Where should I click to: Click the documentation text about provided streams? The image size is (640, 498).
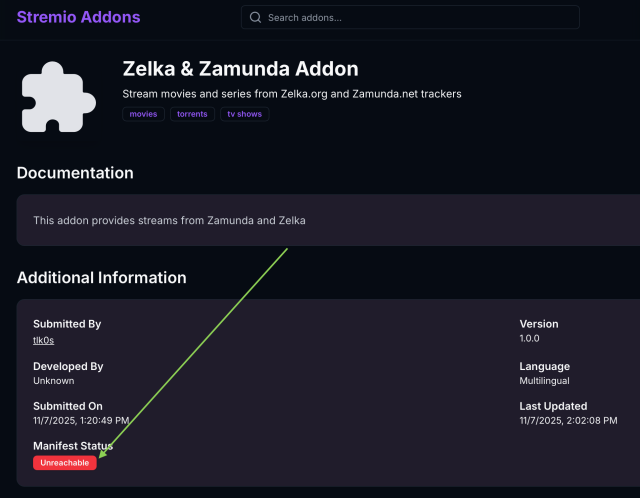click(x=169, y=220)
